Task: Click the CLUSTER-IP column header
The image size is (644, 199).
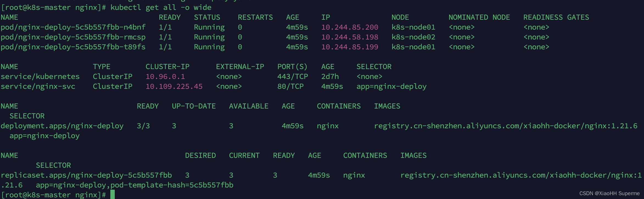Action: coord(167,67)
